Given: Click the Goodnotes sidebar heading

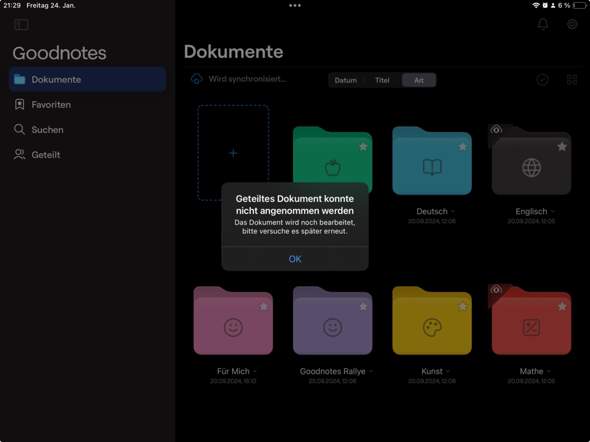Looking at the screenshot, I should click(x=59, y=53).
